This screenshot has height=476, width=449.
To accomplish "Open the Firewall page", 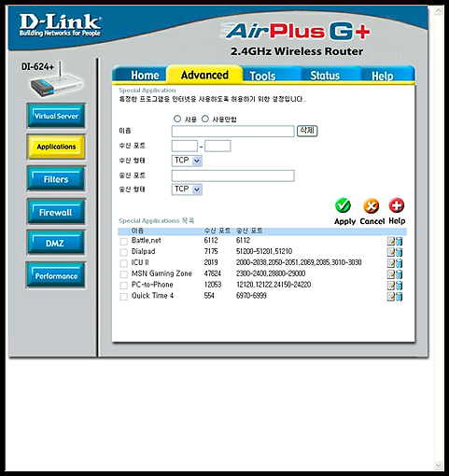I will coord(56,212).
